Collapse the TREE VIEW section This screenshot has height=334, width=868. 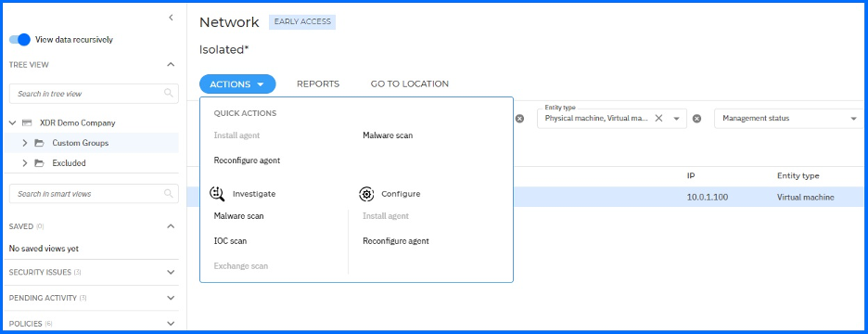171,65
